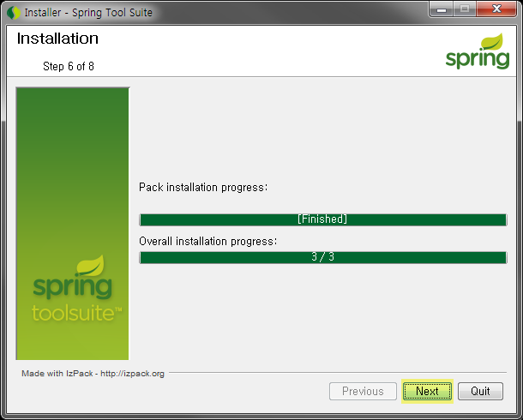Image resolution: width=523 pixels, height=420 pixels.
Task: Click the 'Installer - Spring Tool Suite' window title
Action: [88, 13]
